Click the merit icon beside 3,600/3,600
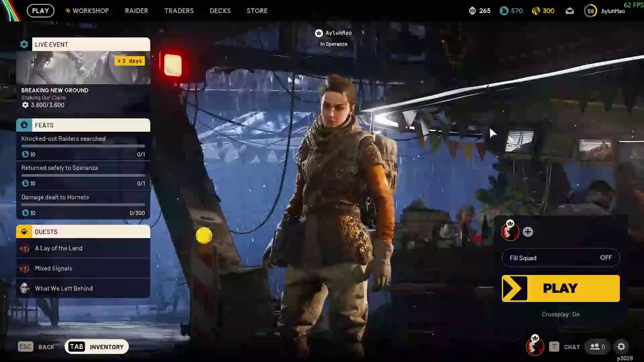 click(25, 105)
